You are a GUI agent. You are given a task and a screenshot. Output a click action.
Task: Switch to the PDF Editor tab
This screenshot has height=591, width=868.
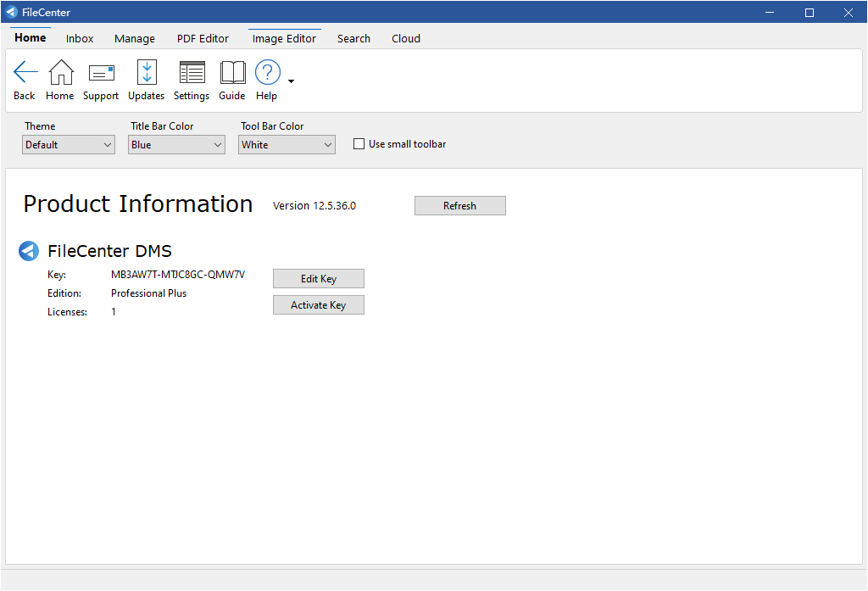(x=203, y=39)
